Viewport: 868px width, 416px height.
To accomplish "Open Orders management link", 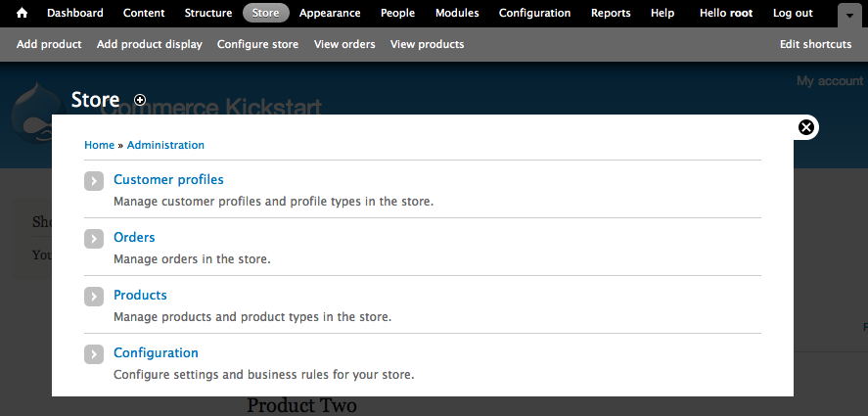I will pyautogui.click(x=134, y=237).
